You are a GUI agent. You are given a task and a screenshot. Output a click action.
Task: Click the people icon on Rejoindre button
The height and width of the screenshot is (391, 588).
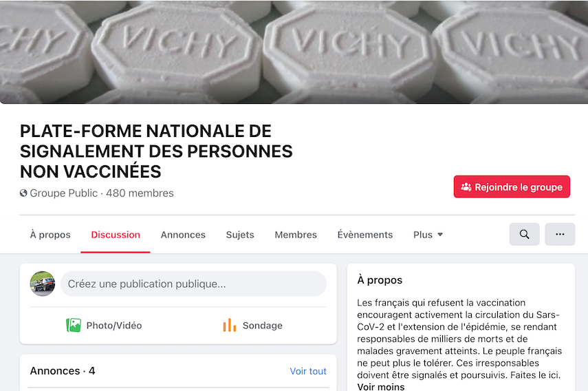click(466, 187)
